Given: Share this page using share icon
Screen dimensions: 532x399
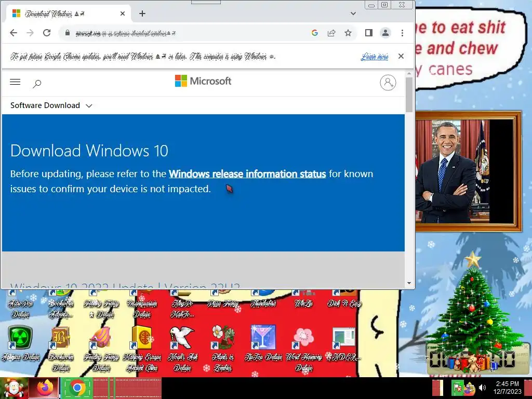Looking at the screenshot, I should point(331,33).
